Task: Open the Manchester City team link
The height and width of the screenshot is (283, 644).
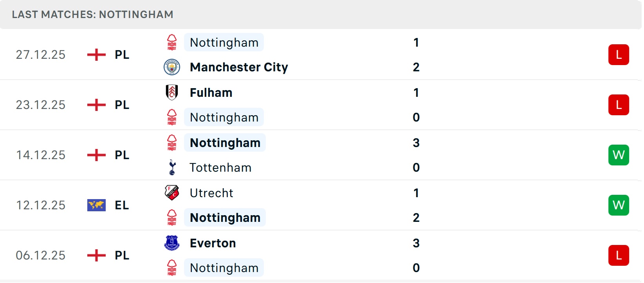Action: (239, 67)
